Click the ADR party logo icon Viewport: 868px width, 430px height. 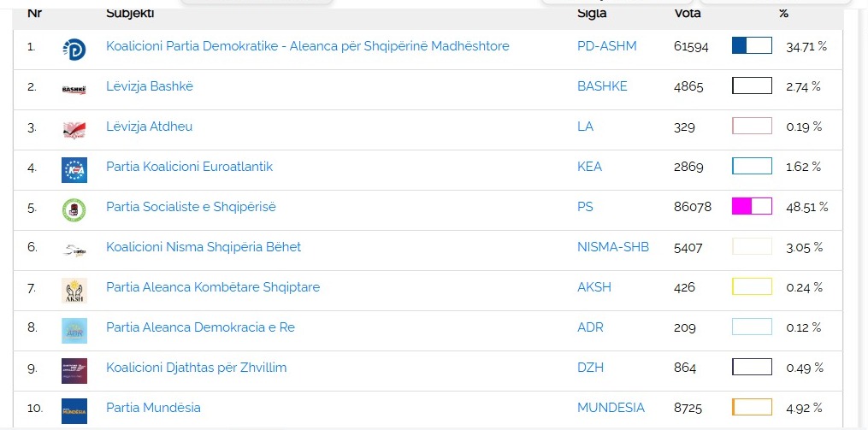tap(74, 330)
